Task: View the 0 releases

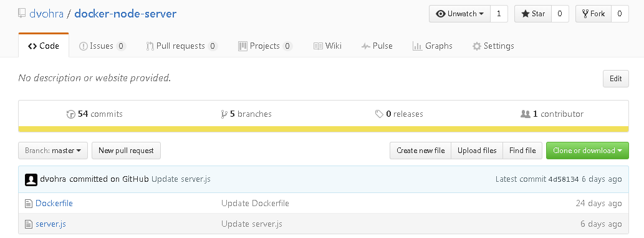Action: tap(399, 114)
